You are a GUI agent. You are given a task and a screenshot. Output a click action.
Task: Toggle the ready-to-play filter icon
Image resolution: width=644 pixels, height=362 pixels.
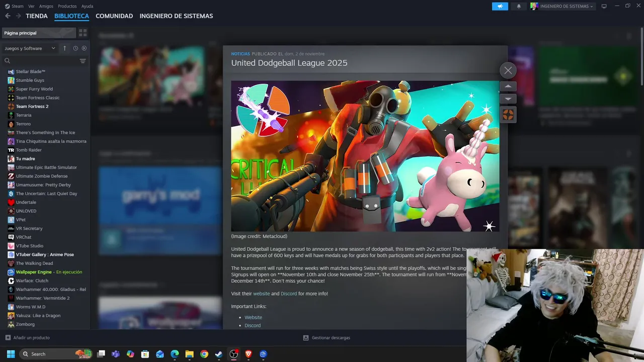click(x=84, y=48)
